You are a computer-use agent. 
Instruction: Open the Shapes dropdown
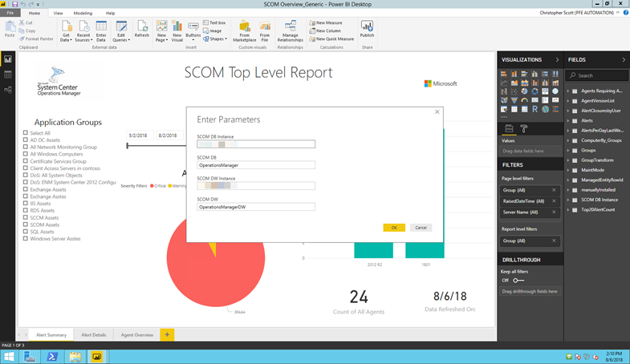[x=215, y=39]
